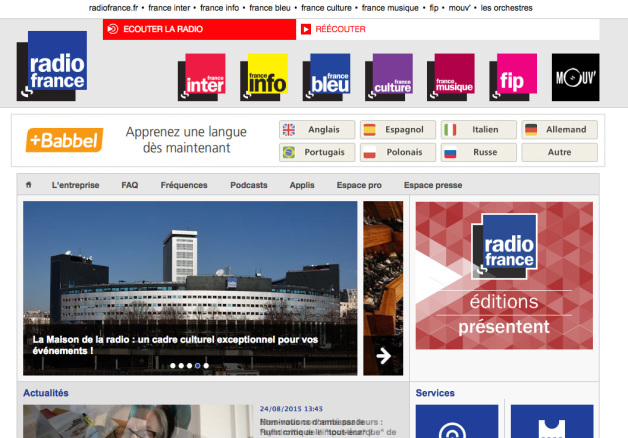Open the France Info station logo

pos(264,77)
